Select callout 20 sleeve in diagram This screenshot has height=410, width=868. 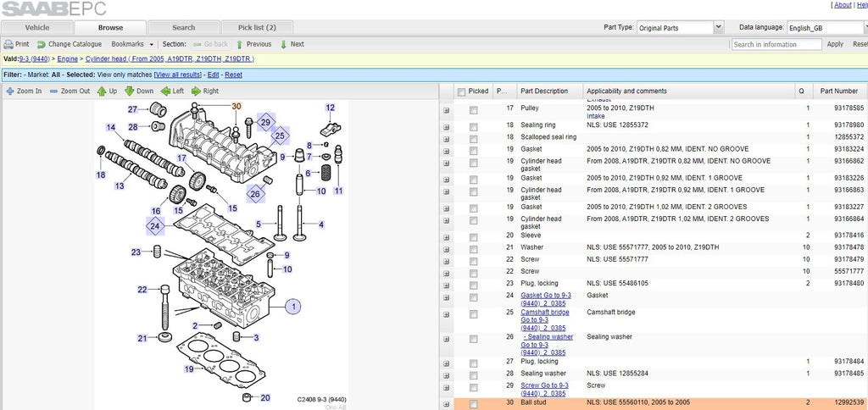[265, 398]
